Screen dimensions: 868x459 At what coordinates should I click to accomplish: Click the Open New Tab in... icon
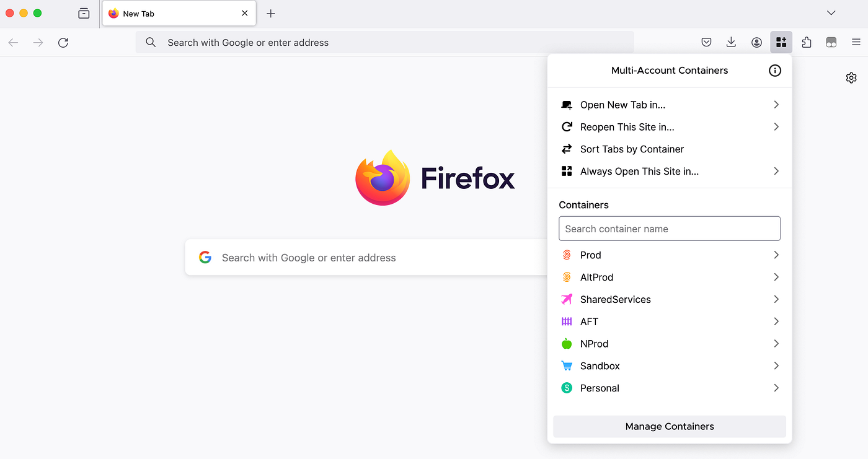[567, 105]
